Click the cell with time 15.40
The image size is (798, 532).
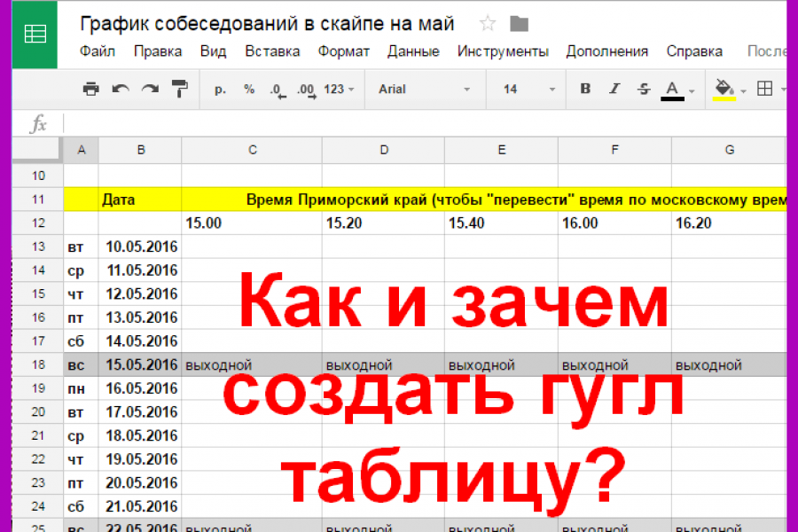pos(501,223)
